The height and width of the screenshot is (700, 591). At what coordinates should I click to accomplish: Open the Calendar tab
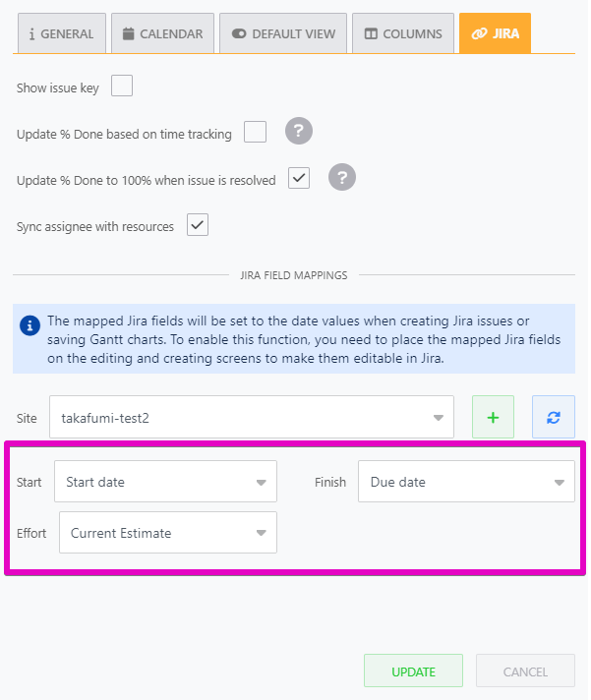[161, 33]
